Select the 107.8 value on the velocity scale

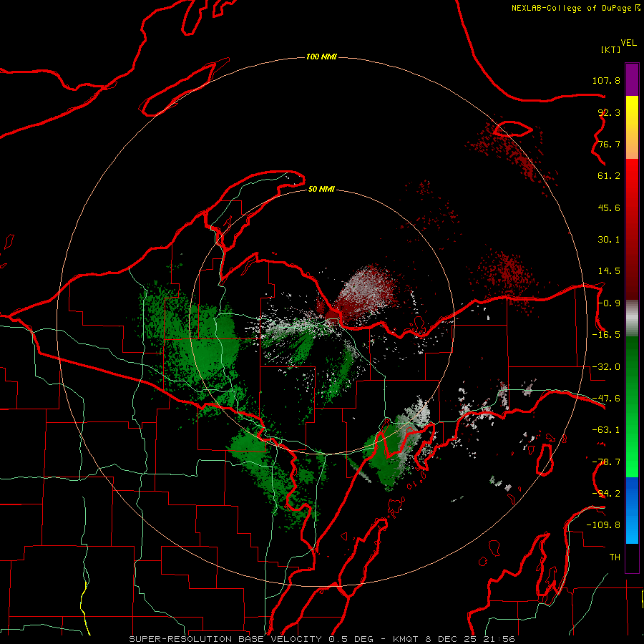[606, 80]
